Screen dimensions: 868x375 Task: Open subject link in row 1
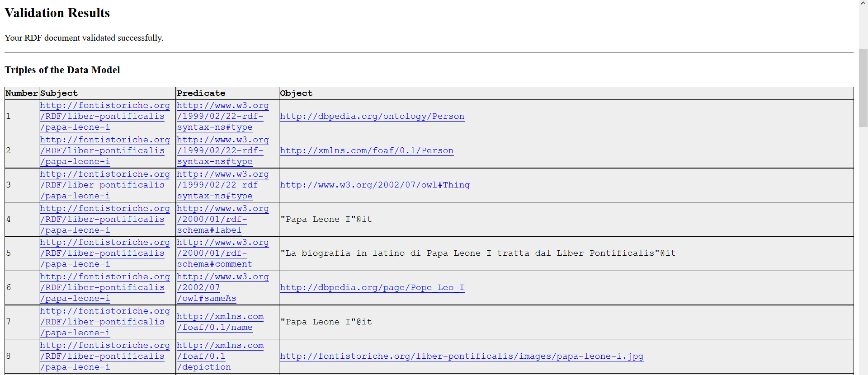tap(105, 117)
